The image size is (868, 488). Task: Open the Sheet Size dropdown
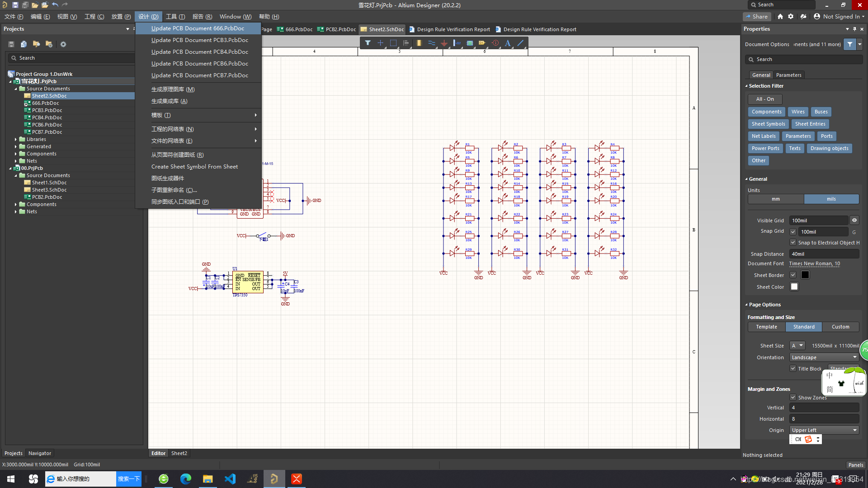click(797, 346)
